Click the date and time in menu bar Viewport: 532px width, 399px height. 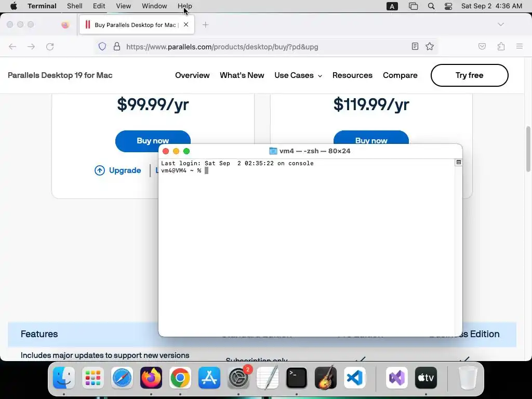click(x=491, y=6)
